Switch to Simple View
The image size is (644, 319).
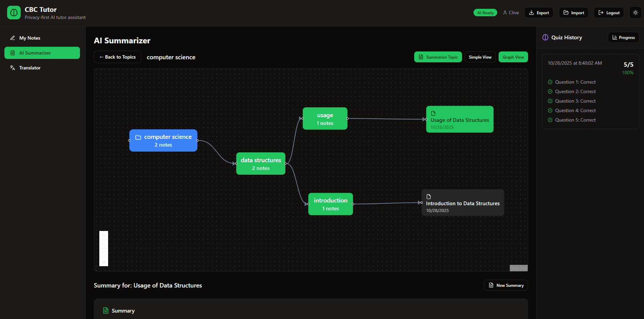coord(480,57)
